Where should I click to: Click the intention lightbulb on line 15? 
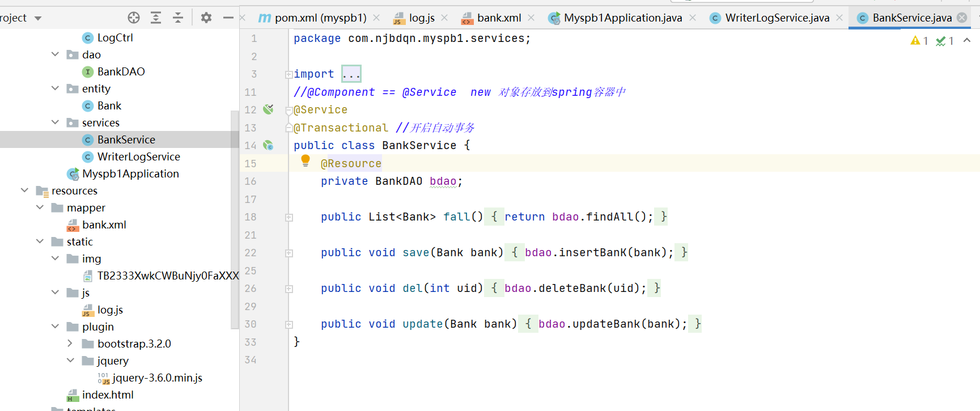point(306,161)
